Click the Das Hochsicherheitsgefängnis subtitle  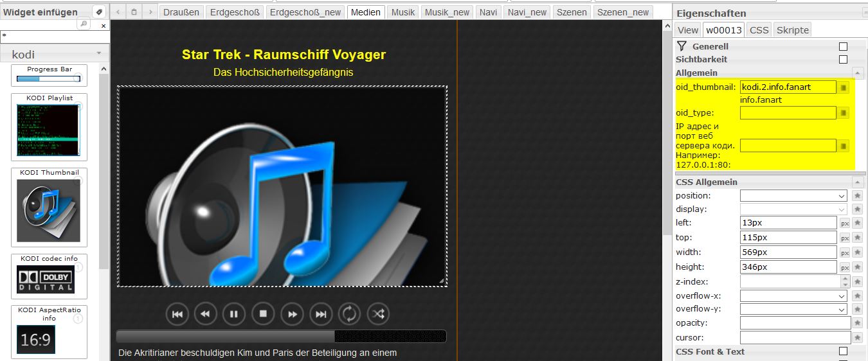click(283, 73)
